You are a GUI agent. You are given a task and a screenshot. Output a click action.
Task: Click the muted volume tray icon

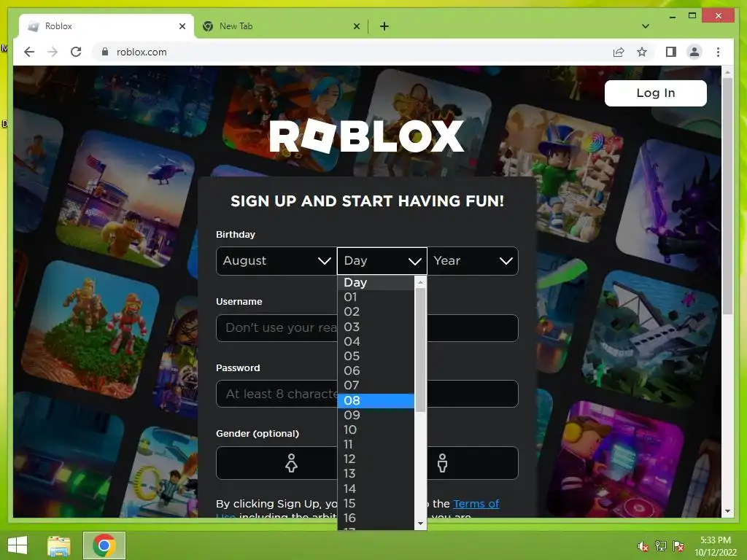643,546
